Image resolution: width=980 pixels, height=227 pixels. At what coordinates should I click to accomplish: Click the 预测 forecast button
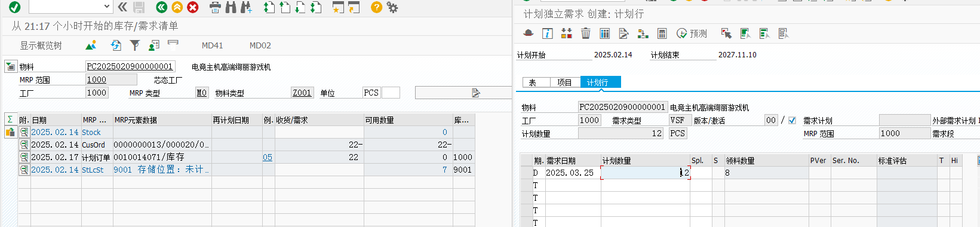(x=692, y=33)
